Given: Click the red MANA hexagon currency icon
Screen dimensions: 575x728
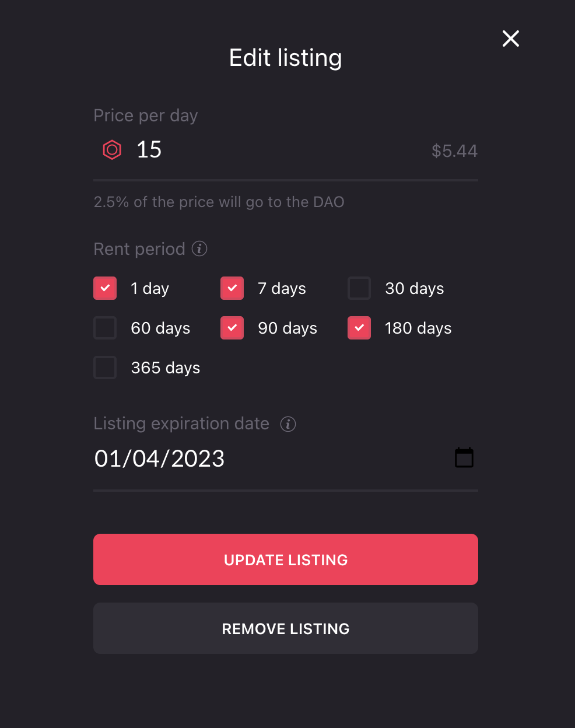Looking at the screenshot, I should (112, 150).
